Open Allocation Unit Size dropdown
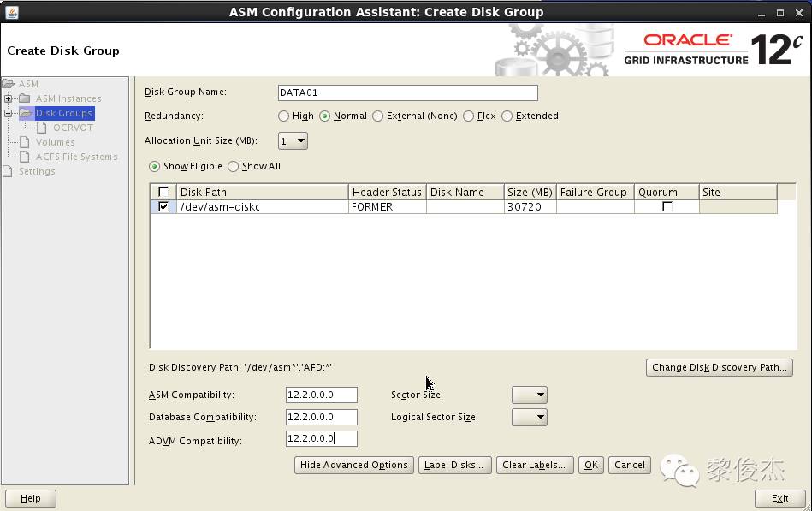The height and width of the screenshot is (511, 812). tap(293, 140)
